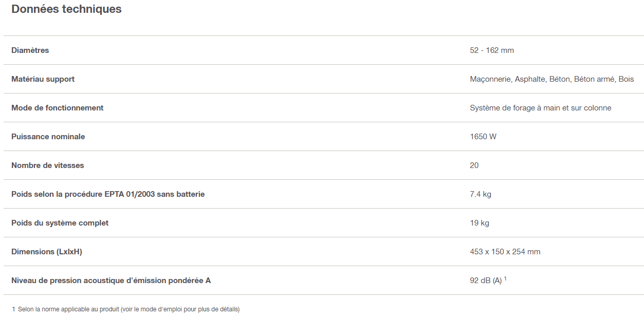Click the 19 kg system weight value

coord(479,223)
